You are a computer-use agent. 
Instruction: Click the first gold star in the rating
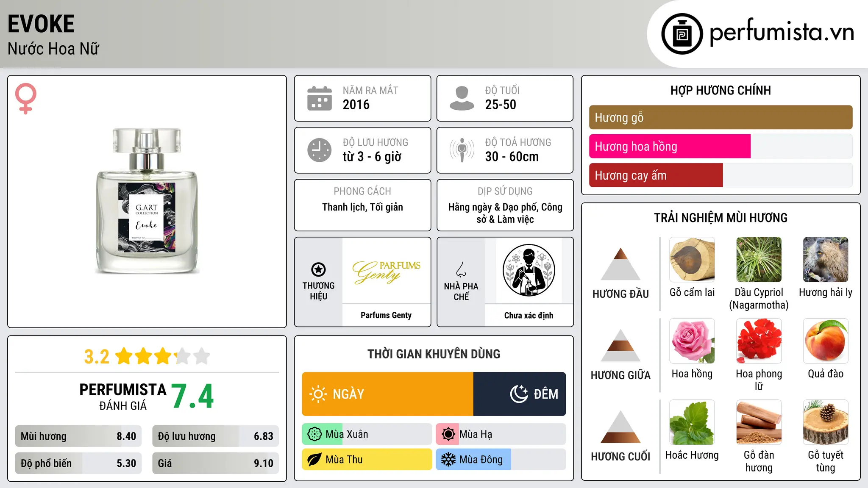click(x=124, y=356)
